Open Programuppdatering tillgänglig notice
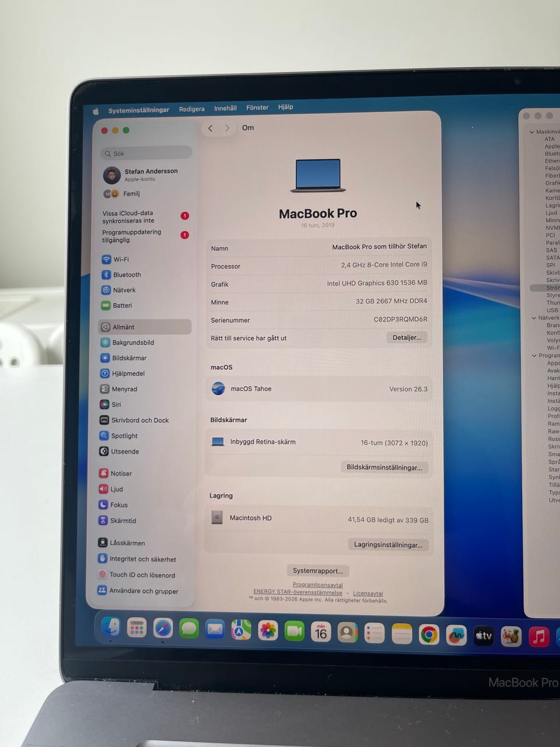Screen dimensions: 560x747 (146, 236)
